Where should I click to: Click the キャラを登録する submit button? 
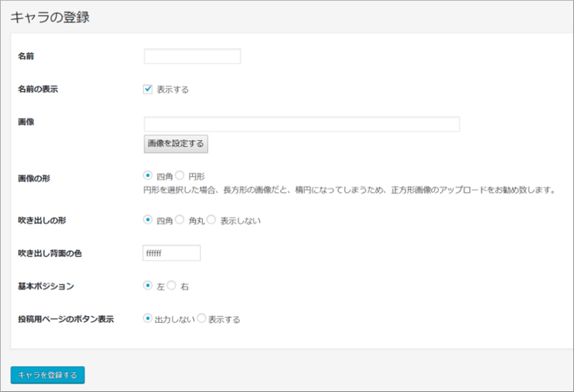click(47, 375)
